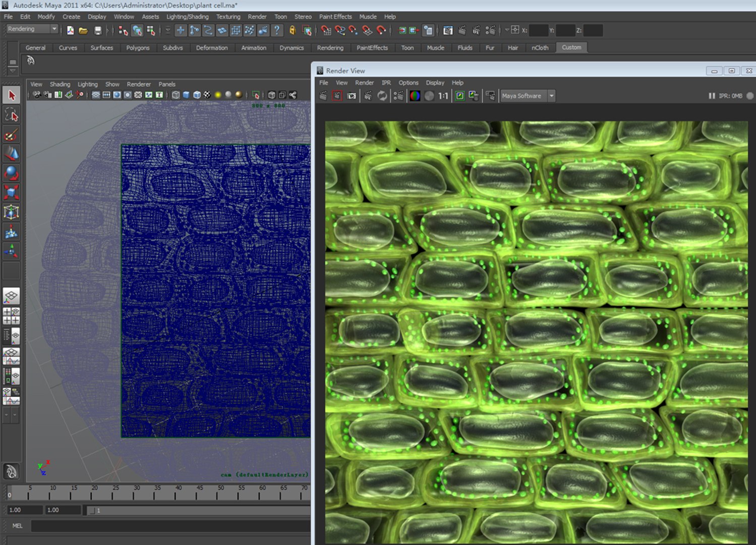Toggle Snap to curves magnet
The height and width of the screenshot is (545, 756).
click(340, 30)
